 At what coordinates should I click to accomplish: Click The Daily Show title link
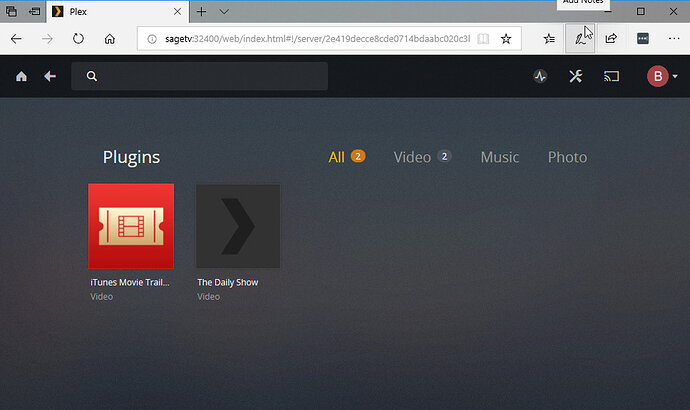[x=228, y=282]
